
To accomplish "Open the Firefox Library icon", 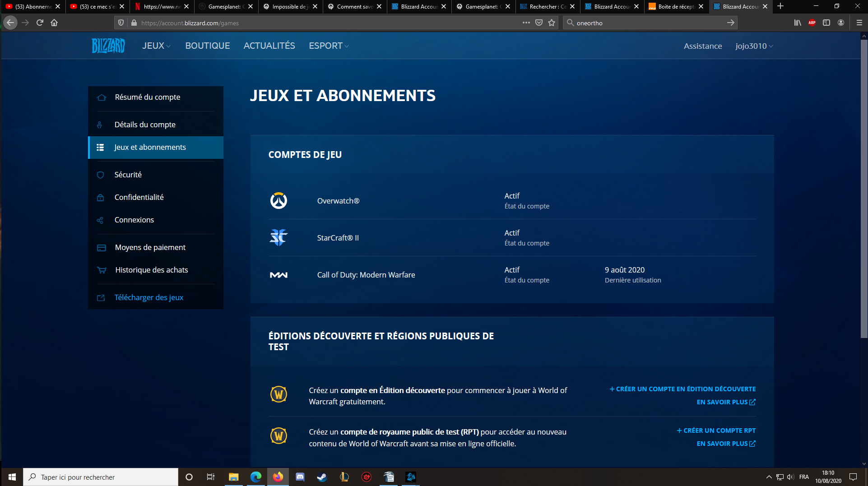I will [798, 23].
